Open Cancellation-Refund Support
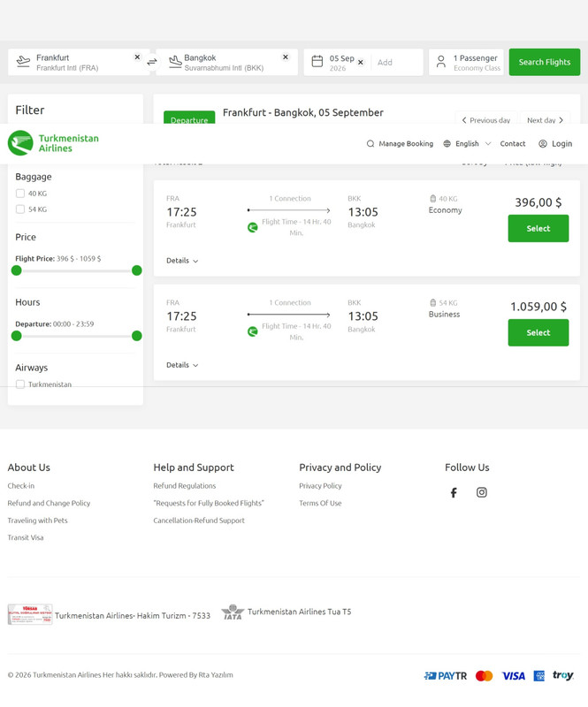The image size is (588, 707). 199,521
